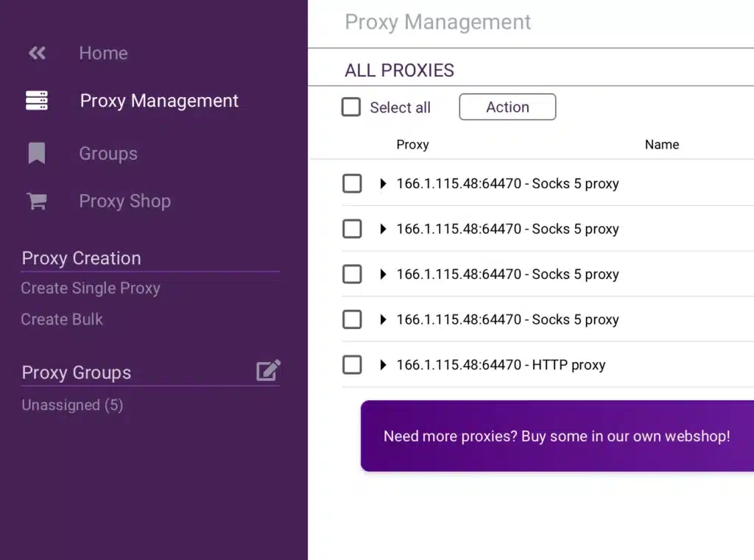Image resolution: width=754 pixels, height=560 pixels.
Task: Open the Proxy Shop cart icon
Action: 35,201
